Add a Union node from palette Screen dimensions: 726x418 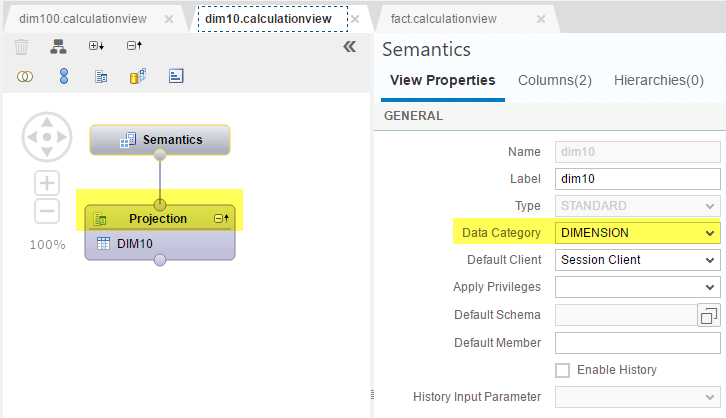64,76
